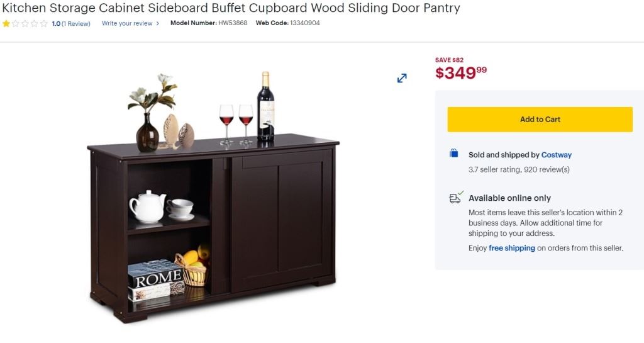The height and width of the screenshot is (343, 644).
Task: Click the Write your review link
Action: tap(127, 23)
